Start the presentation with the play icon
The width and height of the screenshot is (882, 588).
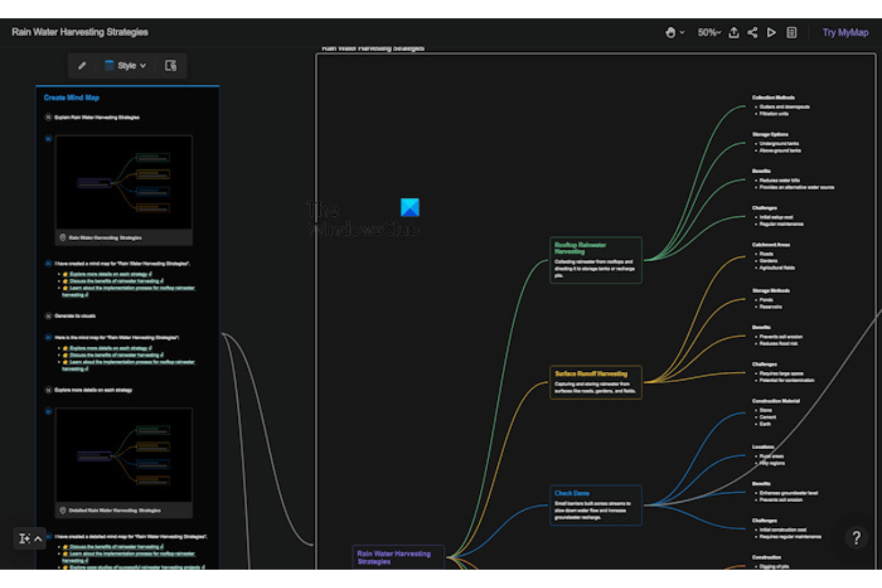coord(772,33)
